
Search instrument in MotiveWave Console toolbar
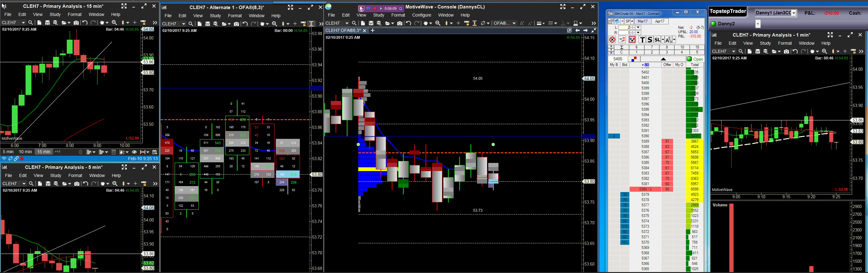pyautogui.click(x=354, y=23)
